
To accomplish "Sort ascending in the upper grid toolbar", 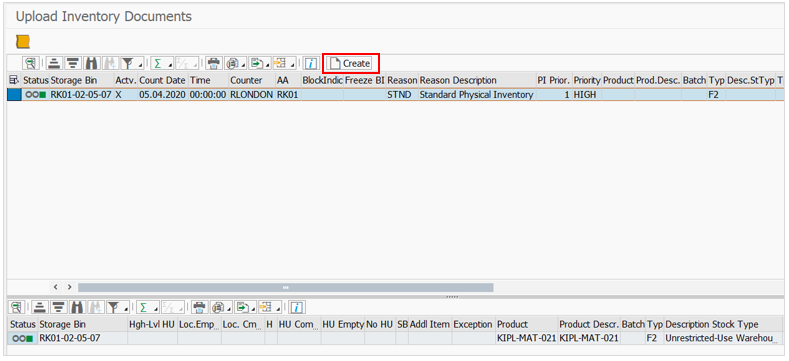I will click(x=54, y=63).
